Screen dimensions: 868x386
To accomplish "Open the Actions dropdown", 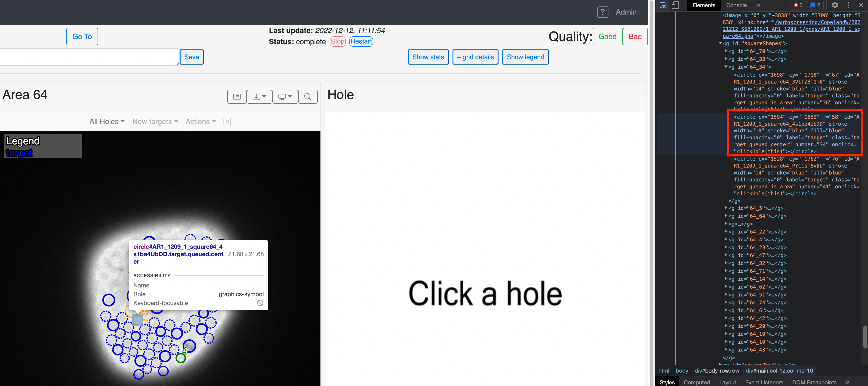I will pos(200,121).
